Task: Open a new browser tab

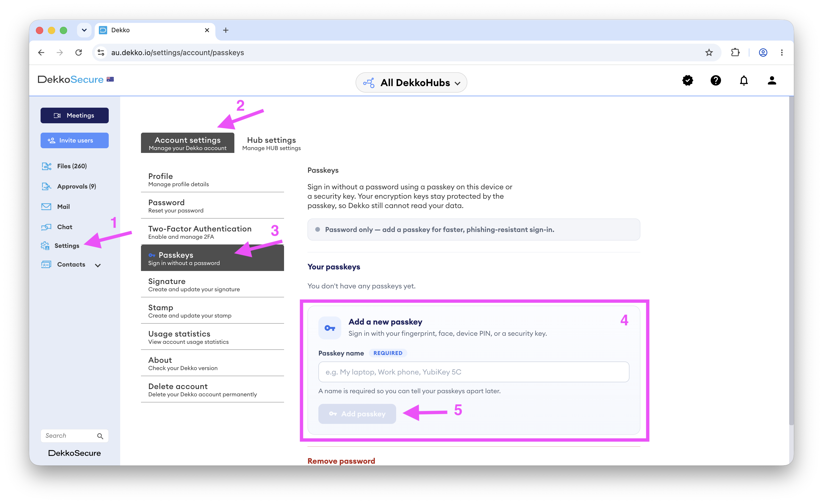Action: (226, 30)
